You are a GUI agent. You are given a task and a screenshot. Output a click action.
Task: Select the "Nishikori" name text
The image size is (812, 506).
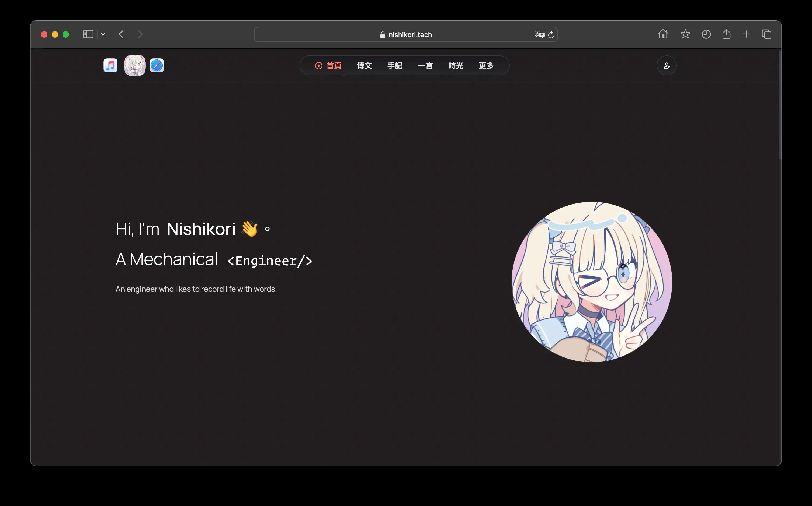click(x=201, y=229)
